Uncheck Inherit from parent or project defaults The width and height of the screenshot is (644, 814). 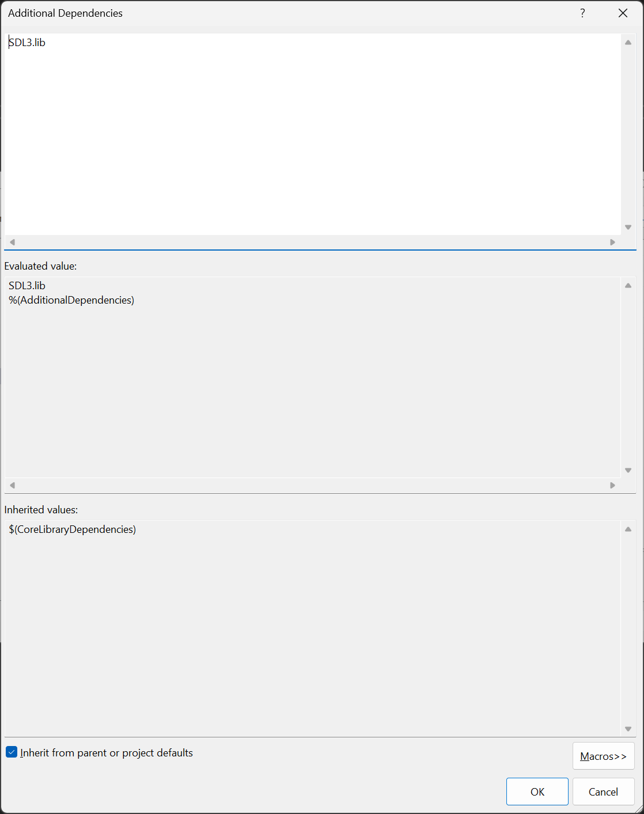[12, 752]
